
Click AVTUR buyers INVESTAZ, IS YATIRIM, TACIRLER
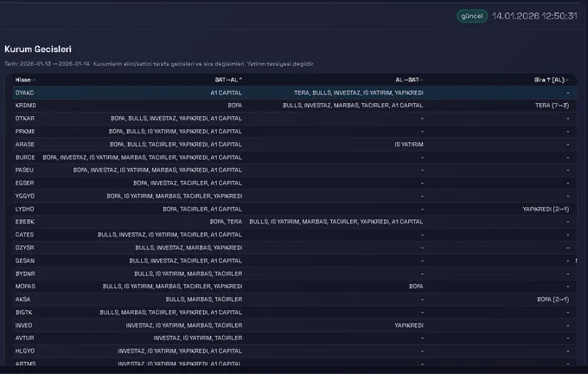tap(198, 339)
